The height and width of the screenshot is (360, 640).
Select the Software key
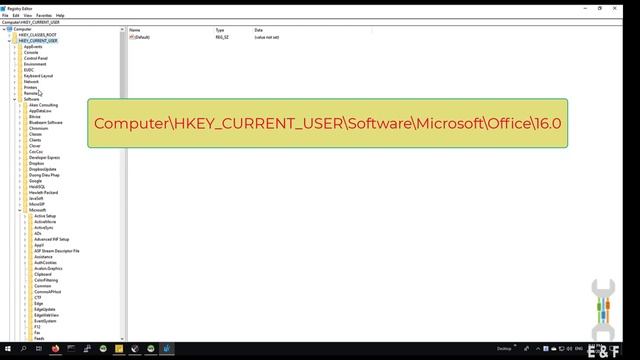point(31,99)
